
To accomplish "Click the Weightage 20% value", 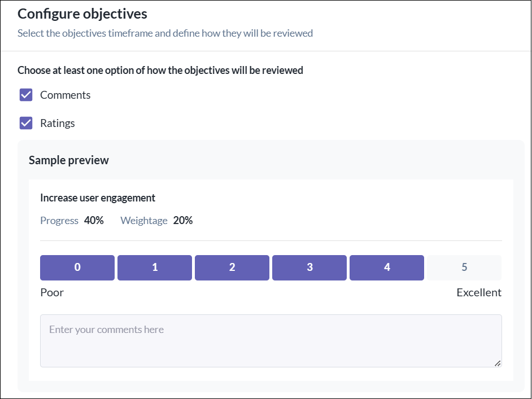I will [183, 221].
